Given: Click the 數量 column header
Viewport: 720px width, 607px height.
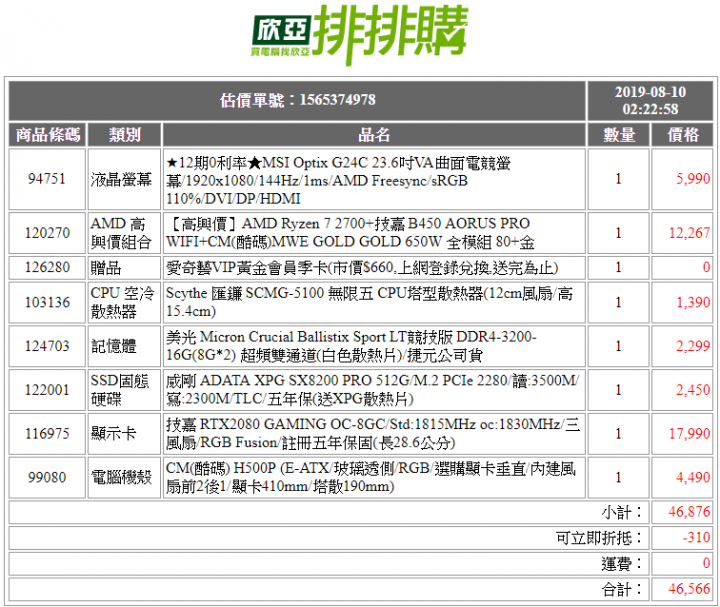Looking at the screenshot, I should tap(619, 135).
